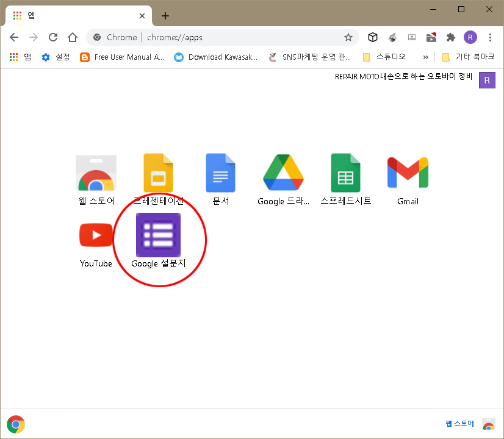
Task: Launch the 스프레드시트 Sheets app
Action: coord(345,173)
